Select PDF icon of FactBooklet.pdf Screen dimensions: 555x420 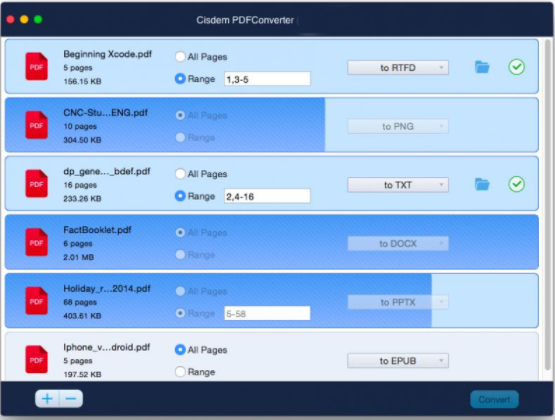[36, 242]
